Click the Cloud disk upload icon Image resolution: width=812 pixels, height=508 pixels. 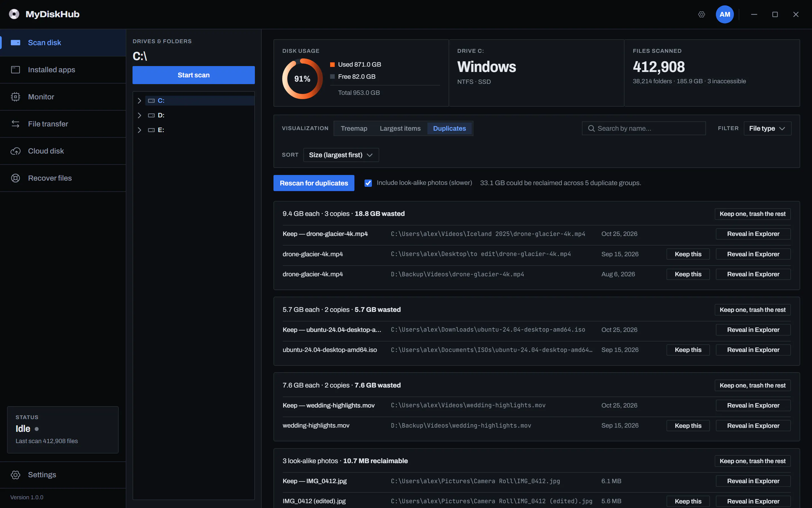tap(16, 151)
